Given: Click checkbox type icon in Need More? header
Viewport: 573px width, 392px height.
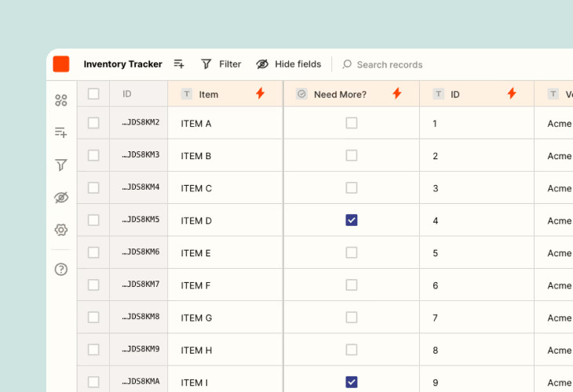Looking at the screenshot, I should click(x=301, y=94).
